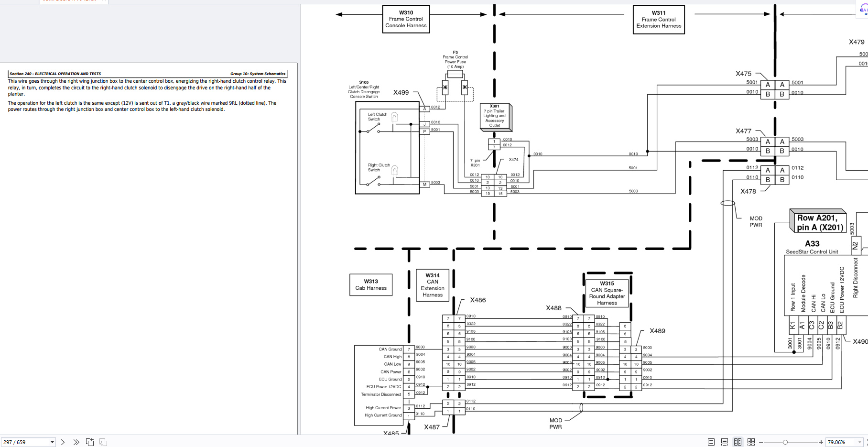The height and width of the screenshot is (447, 868).
Task: Click the Right Clutch Switch label
Action: click(x=379, y=167)
